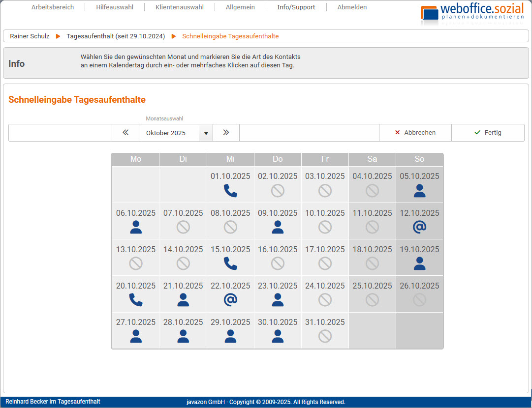The image size is (532, 408).
Task: Click the person icon on 05.10.2025
Action: pyautogui.click(x=419, y=191)
